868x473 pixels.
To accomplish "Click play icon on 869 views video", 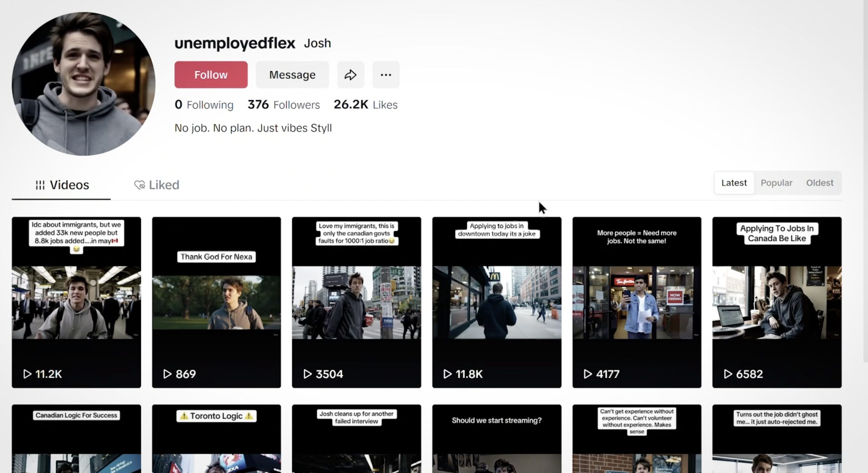I will [x=167, y=374].
